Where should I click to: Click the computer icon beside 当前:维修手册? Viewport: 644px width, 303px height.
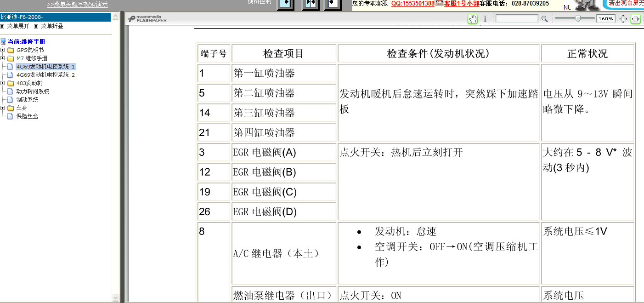(x=3, y=41)
